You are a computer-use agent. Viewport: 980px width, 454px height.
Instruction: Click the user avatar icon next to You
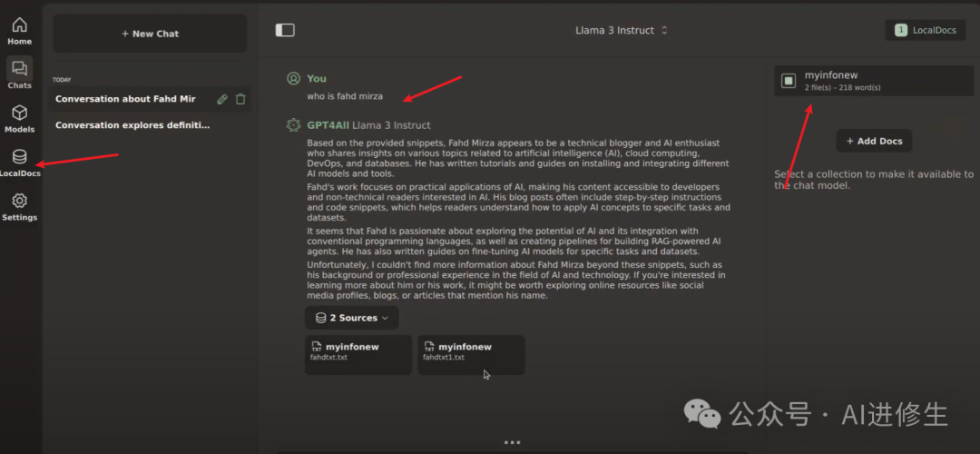tap(293, 78)
